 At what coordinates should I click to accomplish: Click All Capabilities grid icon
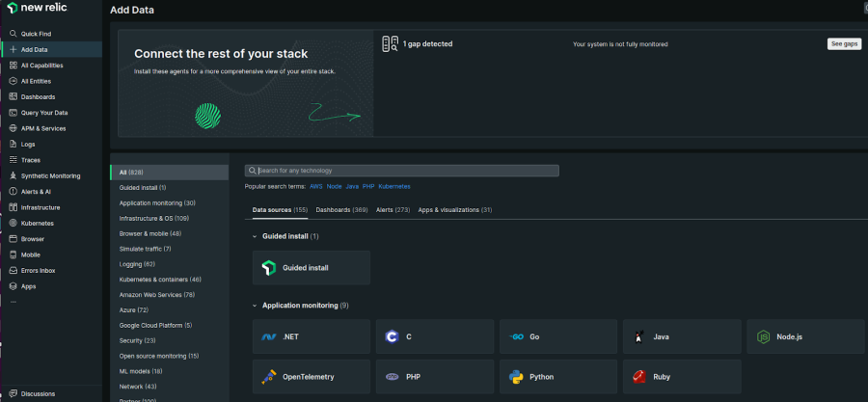[14, 66]
